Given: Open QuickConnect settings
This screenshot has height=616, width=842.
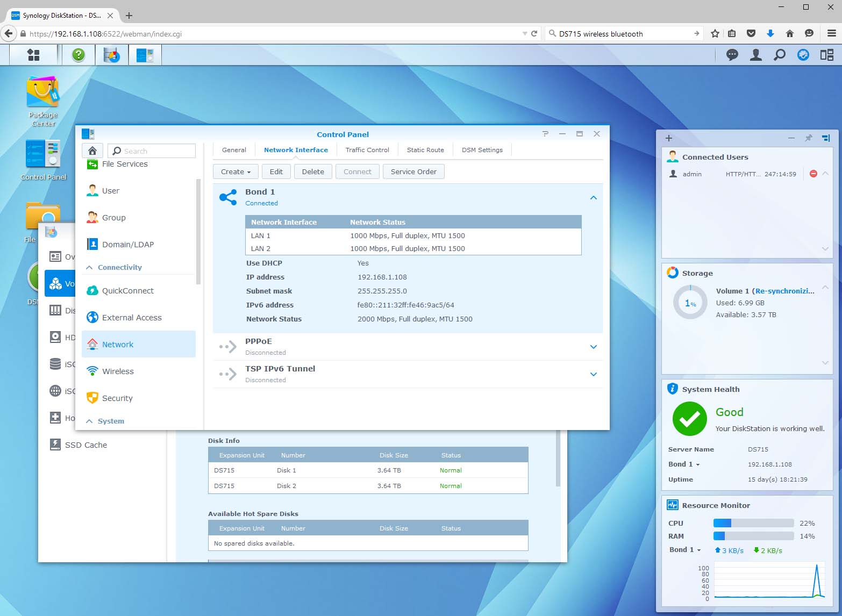Looking at the screenshot, I should (x=139, y=291).
